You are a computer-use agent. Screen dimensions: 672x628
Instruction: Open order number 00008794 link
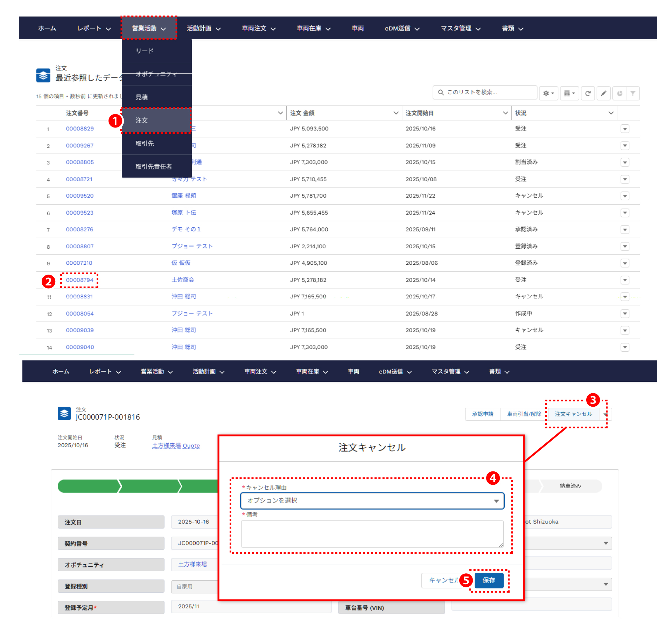pyautogui.click(x=80, y=280)
